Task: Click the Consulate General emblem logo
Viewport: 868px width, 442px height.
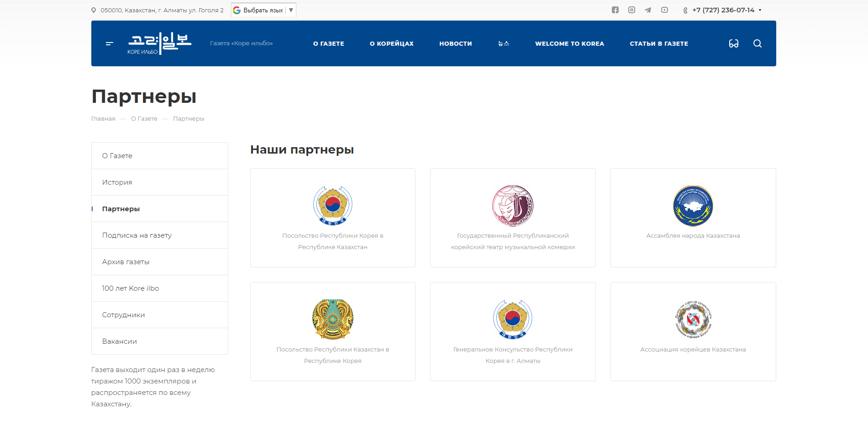Action: click(x=513, y=320)
